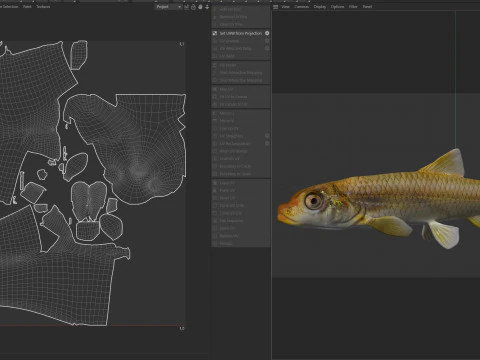The width and height of the screenshot is (480, 360).
Task: Click icon directly right of Project dropdown
Action: tap(187, 7)
